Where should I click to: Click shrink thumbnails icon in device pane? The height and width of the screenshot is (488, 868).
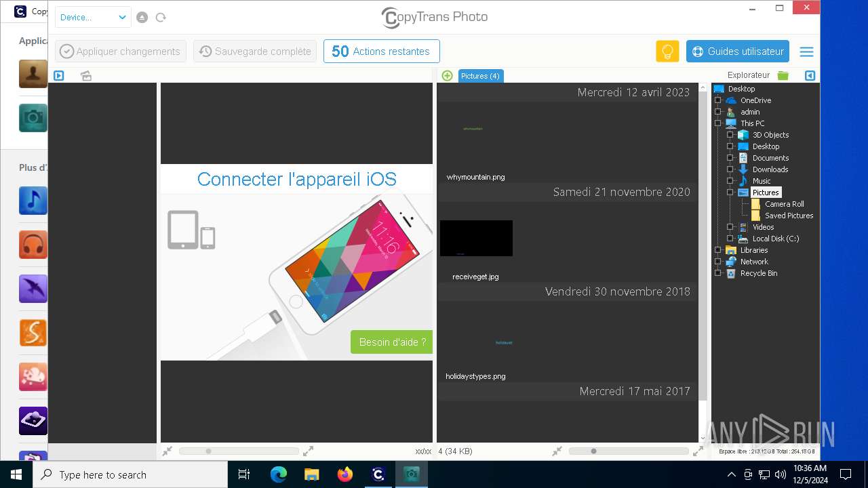167,451
